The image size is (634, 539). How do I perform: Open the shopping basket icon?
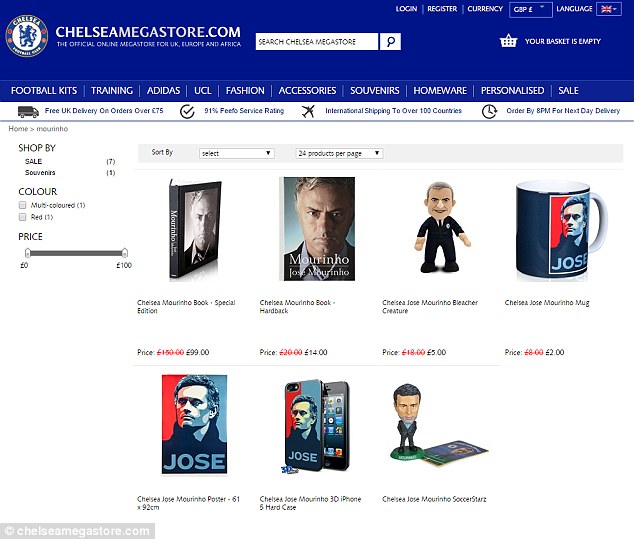[x=508, y=41]
